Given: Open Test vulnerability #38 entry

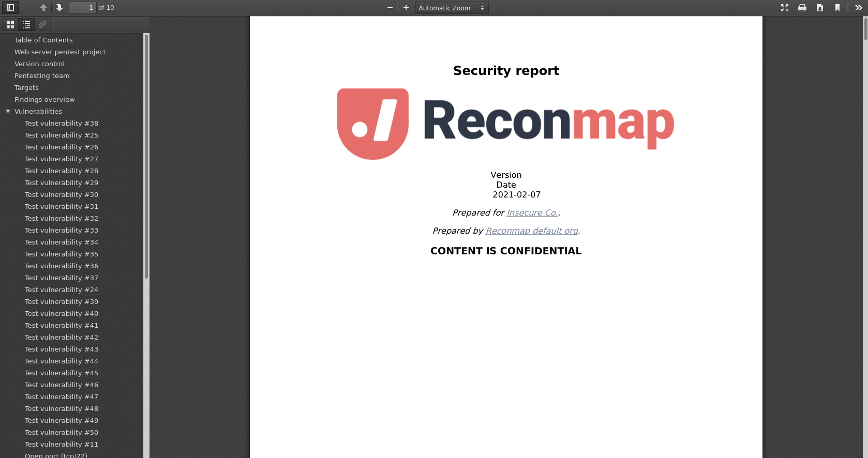Looking at the screenshot, I should click(62, 123).
